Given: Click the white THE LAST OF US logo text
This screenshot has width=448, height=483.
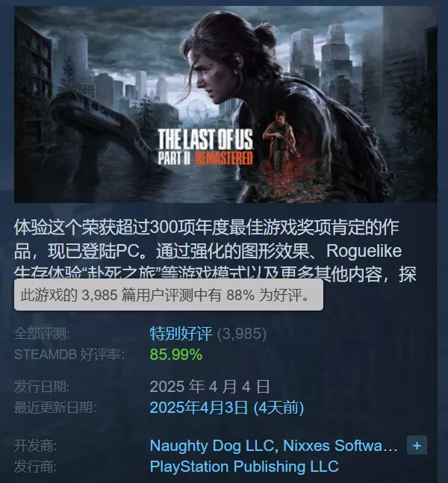Looking at the screenshot, I should click(x=205, y=140).
